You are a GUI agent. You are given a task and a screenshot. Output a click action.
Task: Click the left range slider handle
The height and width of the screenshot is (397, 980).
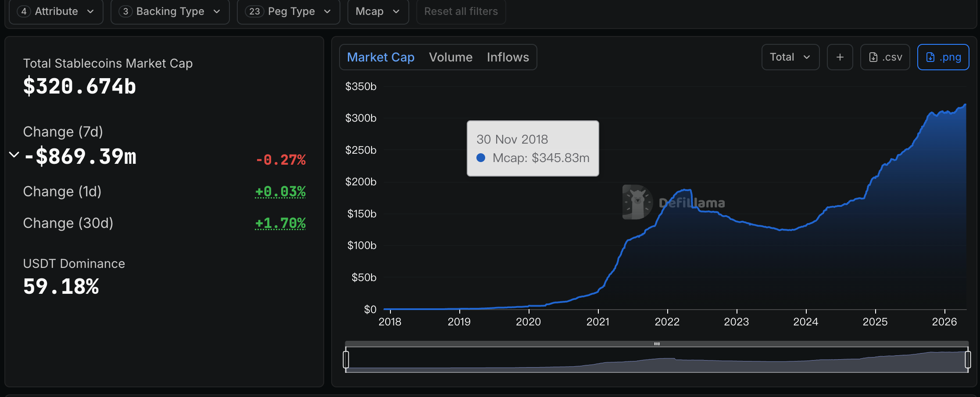[x=346, y=360]
